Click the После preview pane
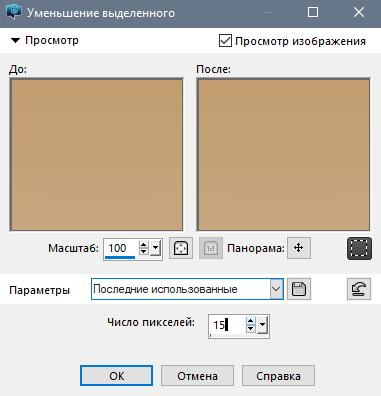Viewport: 381px width, 396px height. pyautogui.click(x=283, y=155)
